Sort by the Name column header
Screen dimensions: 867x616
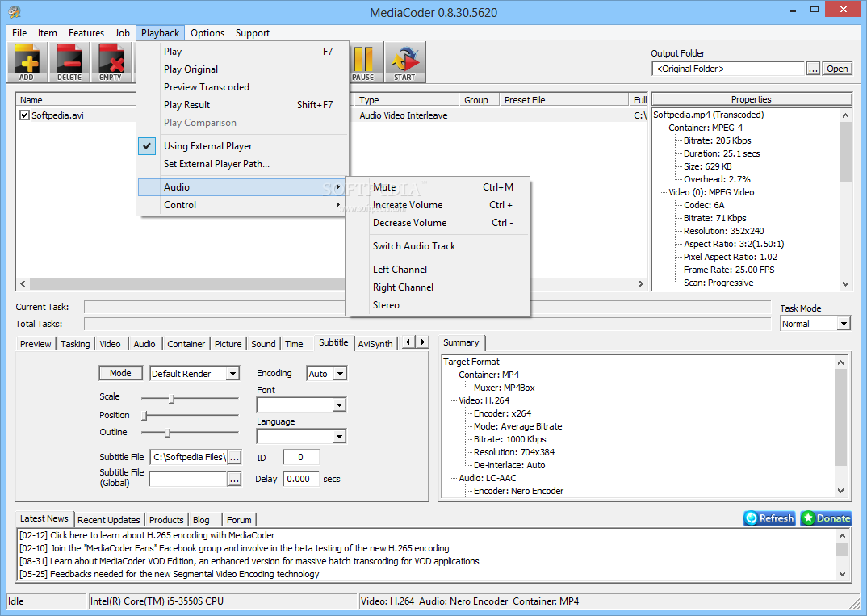click(76, 100)
